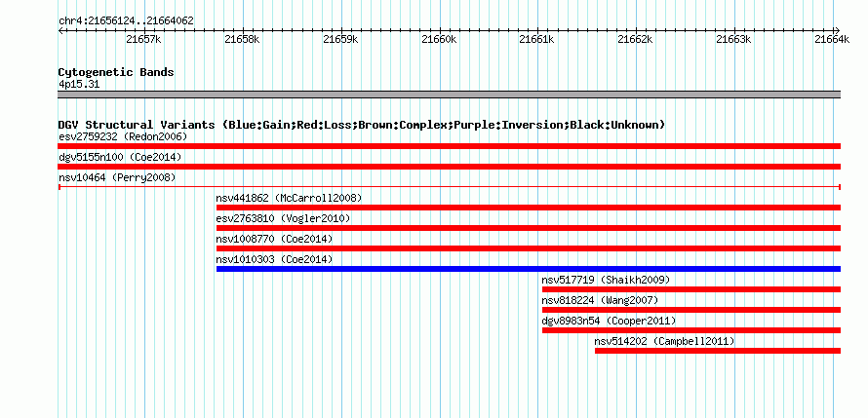Click the red bar under nsv517719 (Shaikh2009)

pyautogui.click(x=691, y=289)
